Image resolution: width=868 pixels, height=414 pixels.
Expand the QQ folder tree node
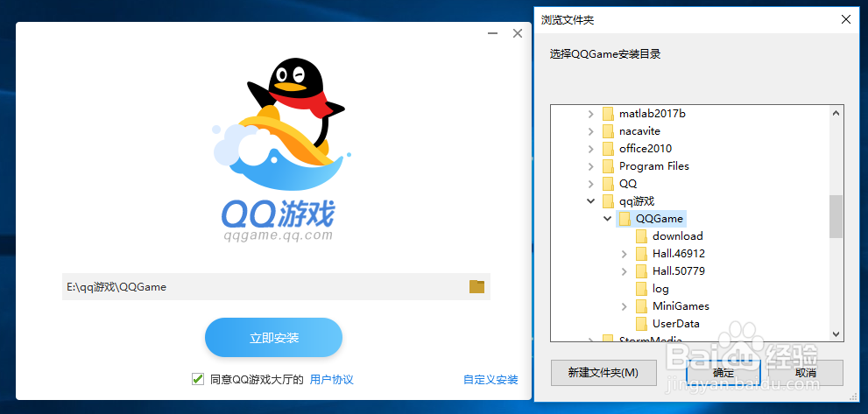pyautogui.click(x=591, y=184)
